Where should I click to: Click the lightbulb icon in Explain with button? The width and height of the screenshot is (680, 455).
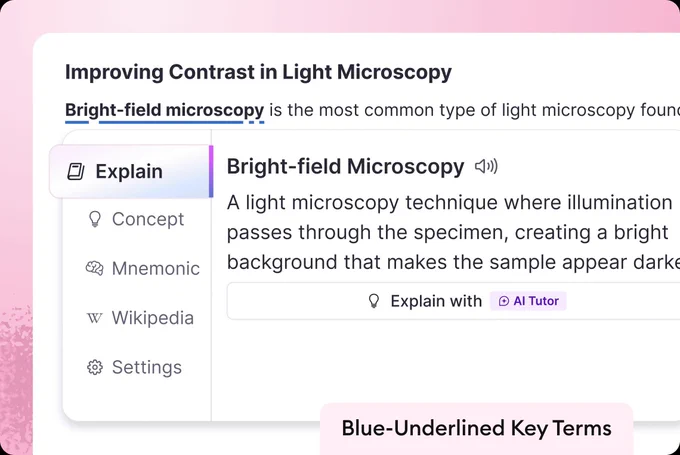[x=374, y=301]
